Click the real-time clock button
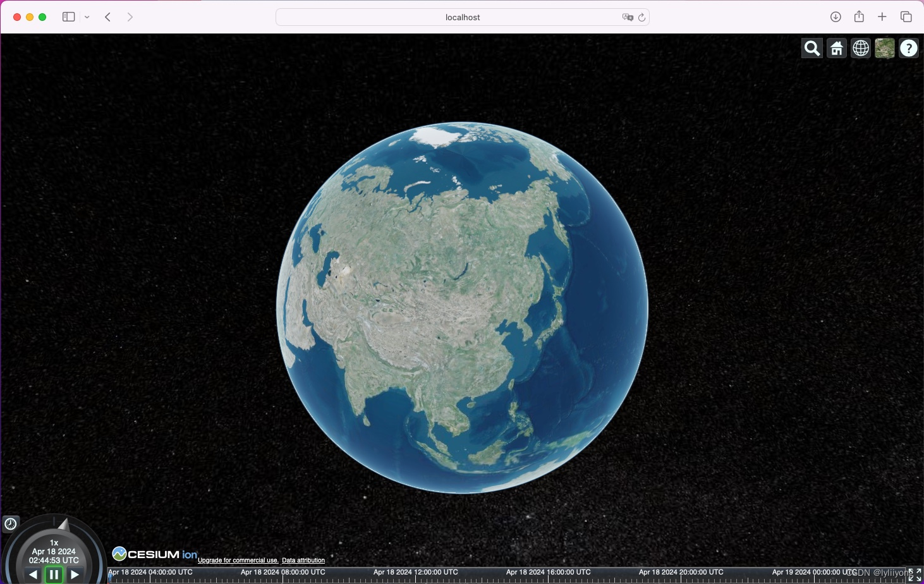The height and width of the screenshot is (584, 924). point(11,524)
